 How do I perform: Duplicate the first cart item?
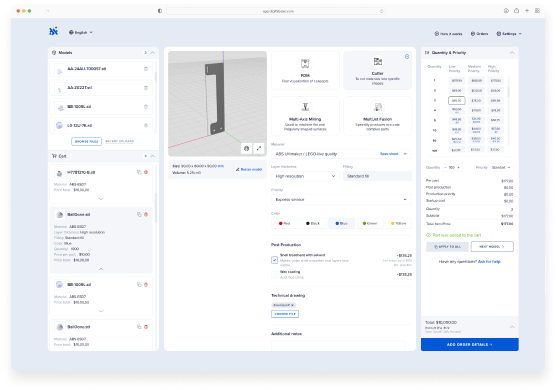(139, 172)
